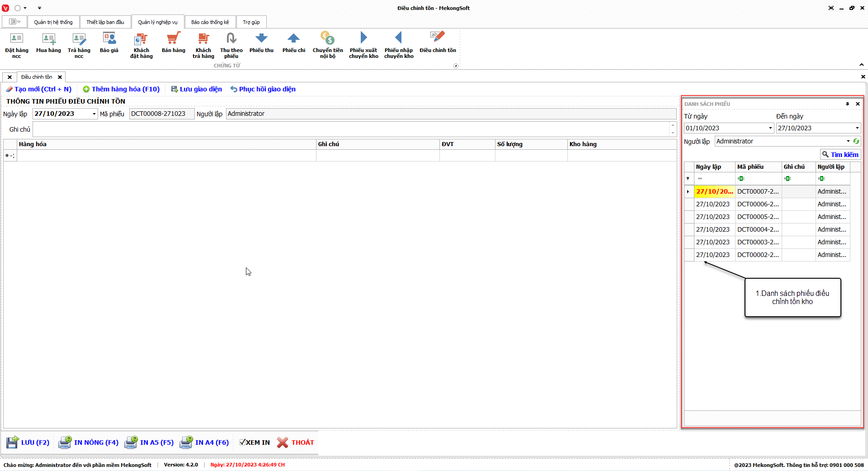Click the refresh icon beside Người lập
Viewport: 868px width, 471px height.
click(x=856, y=141)
